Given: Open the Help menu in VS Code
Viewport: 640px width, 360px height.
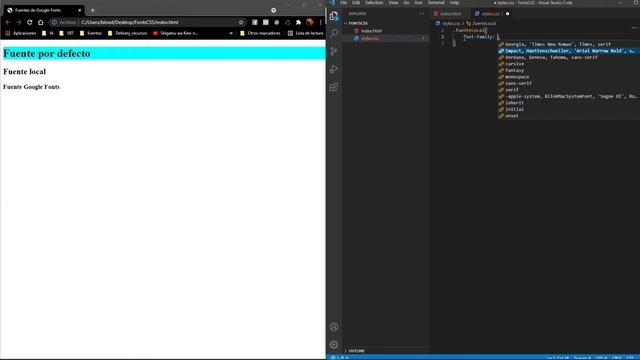Looking at the screenshot, I should pos(454,2).
